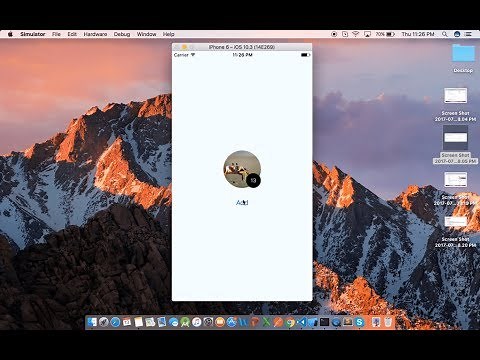
Task: Open the Simulator menu
Action: (x=33, y=34)
